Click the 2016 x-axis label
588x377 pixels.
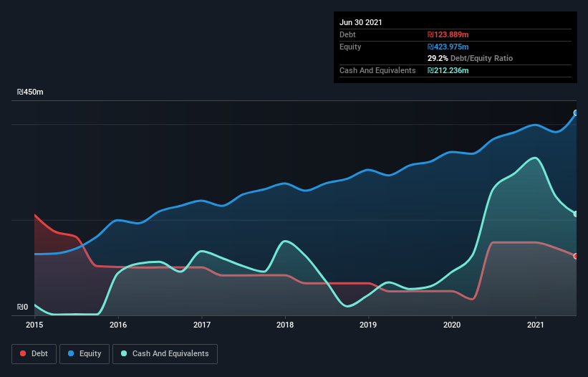[x=118, y=325]
